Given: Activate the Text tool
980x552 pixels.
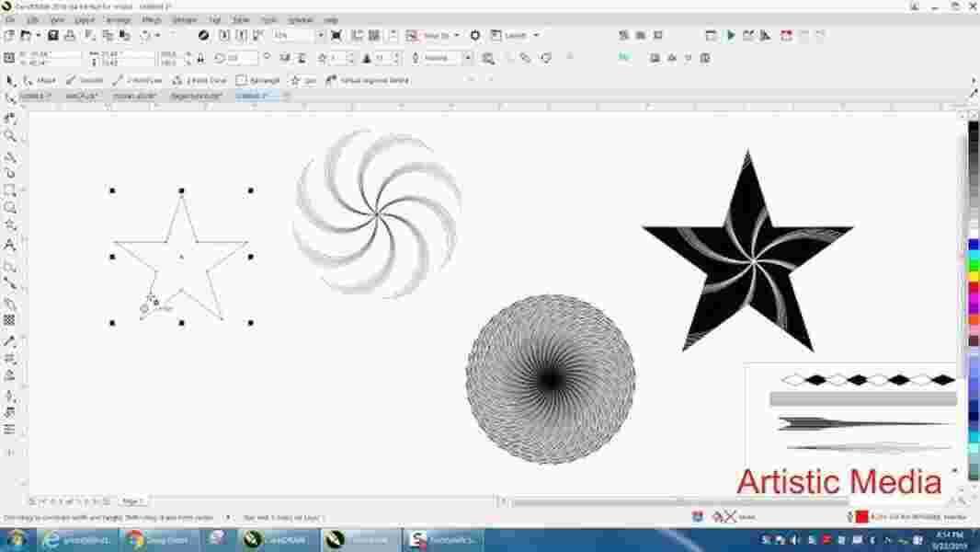Looking at the screenshot, I should [x=10, y=245].
